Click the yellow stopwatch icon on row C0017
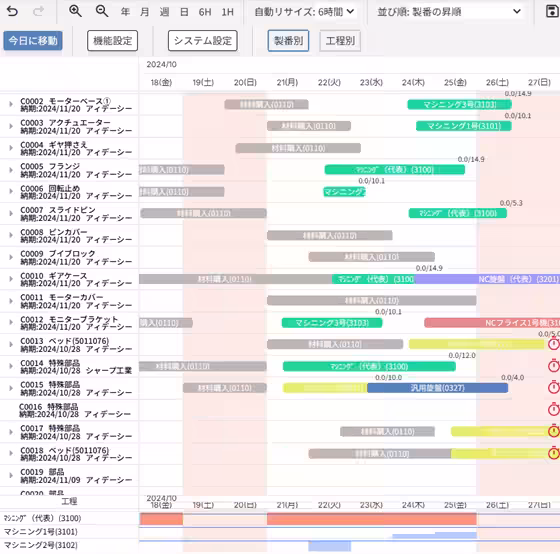Viewport: 560px width, 554px height. click(x=554, y=431)
